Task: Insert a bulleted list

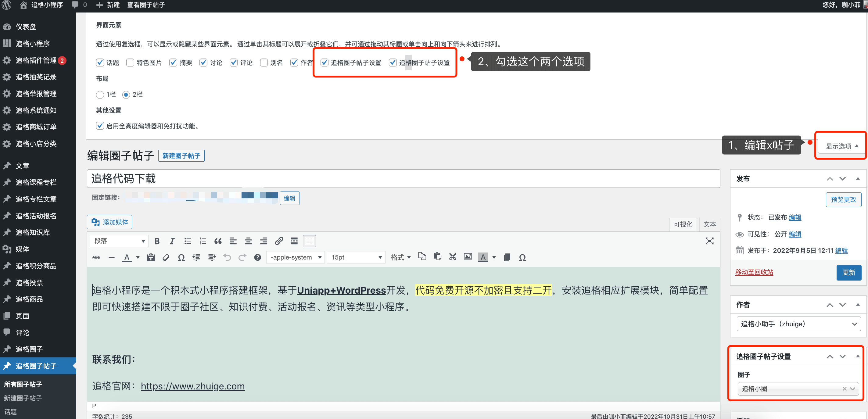Action: [x=188, y=241]
